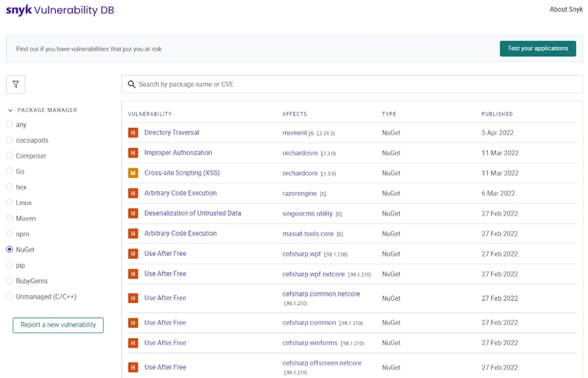Select the RubyGems radio button

(10, 281)
